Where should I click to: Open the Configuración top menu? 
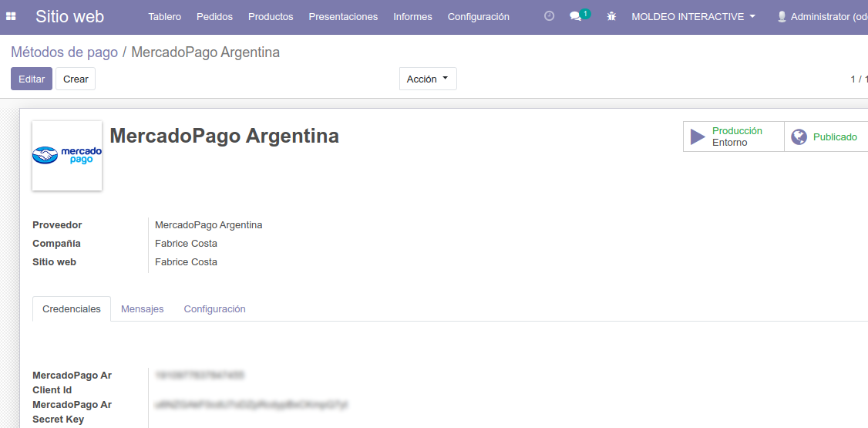478,17
